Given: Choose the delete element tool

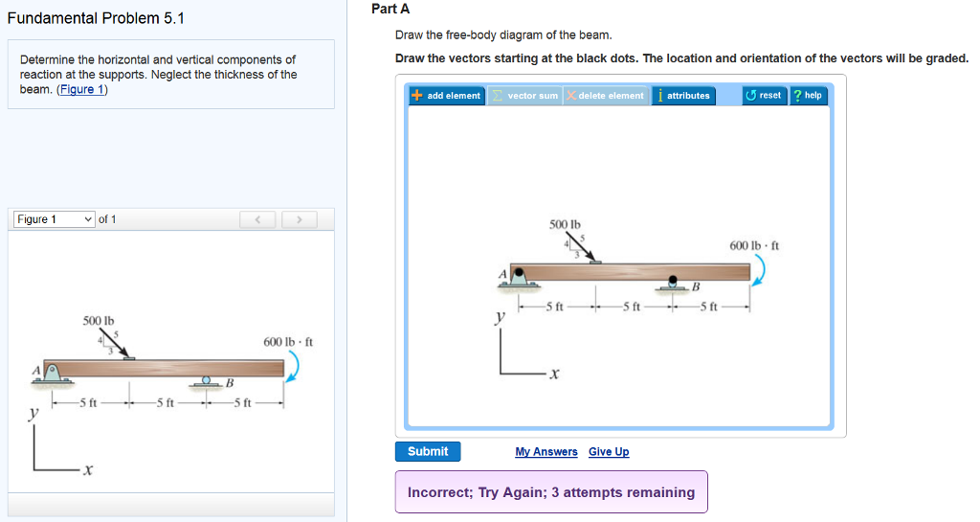Looking at the screenshot, I should tap(605, 96).
